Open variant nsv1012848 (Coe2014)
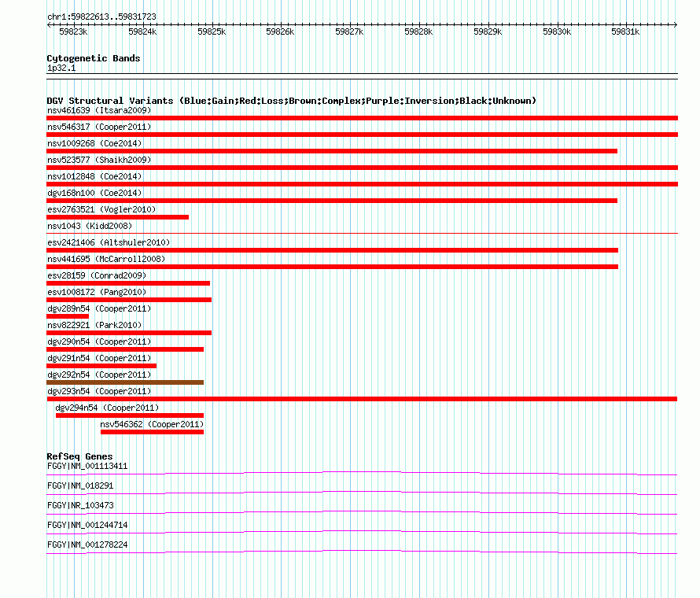This screenshot has width=700, height=598. [x=94, y=176]
